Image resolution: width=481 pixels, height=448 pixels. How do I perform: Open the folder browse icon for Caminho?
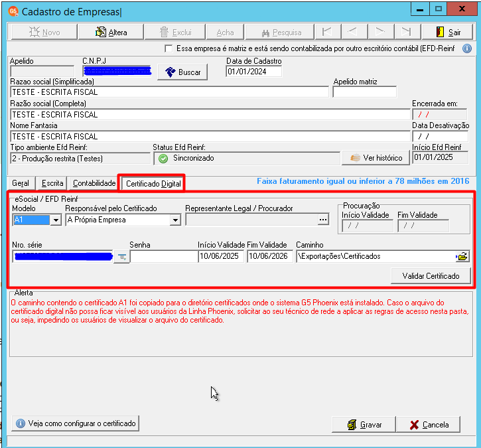click(x=462, y=257)
